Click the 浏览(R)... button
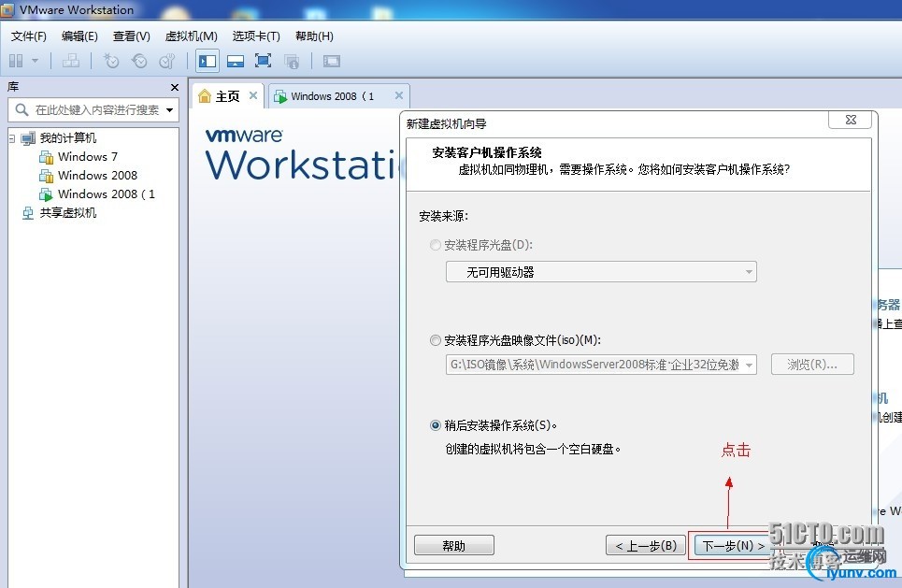 (812, 365)
